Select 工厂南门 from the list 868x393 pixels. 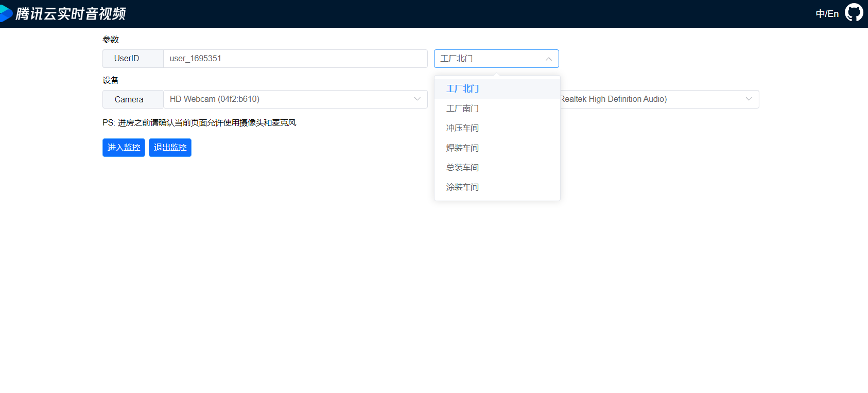click(497, 109)
